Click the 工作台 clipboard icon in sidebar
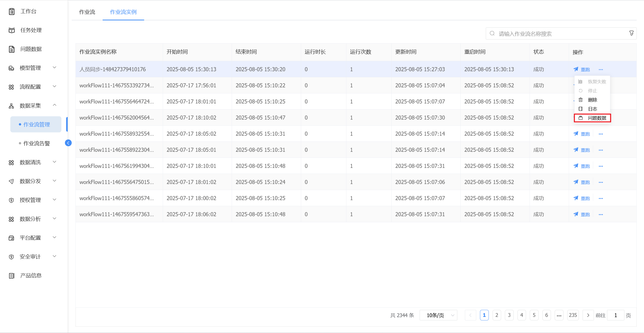The height and width of the screenshot is (333, 644). pyautogui.click(x=12, y=11)
